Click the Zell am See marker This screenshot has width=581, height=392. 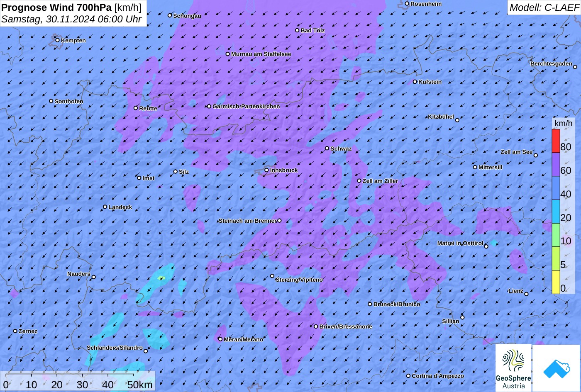[536, 155]
